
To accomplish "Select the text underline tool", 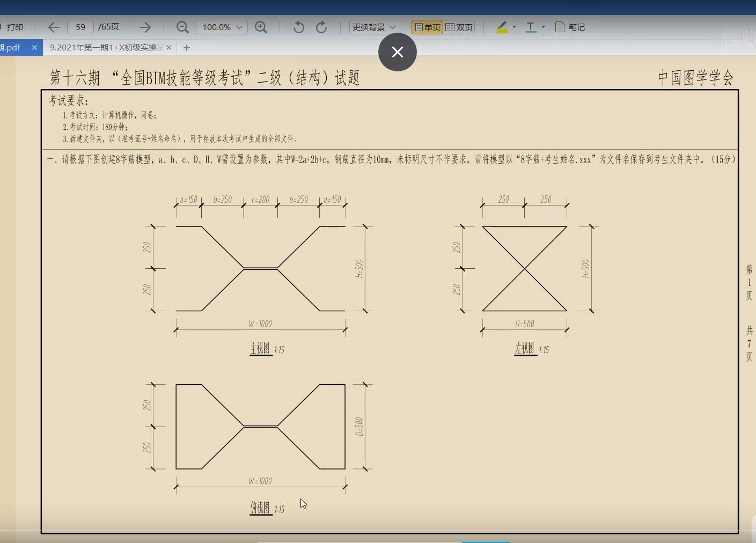I will pyautogui.click(x=531, y=27).
